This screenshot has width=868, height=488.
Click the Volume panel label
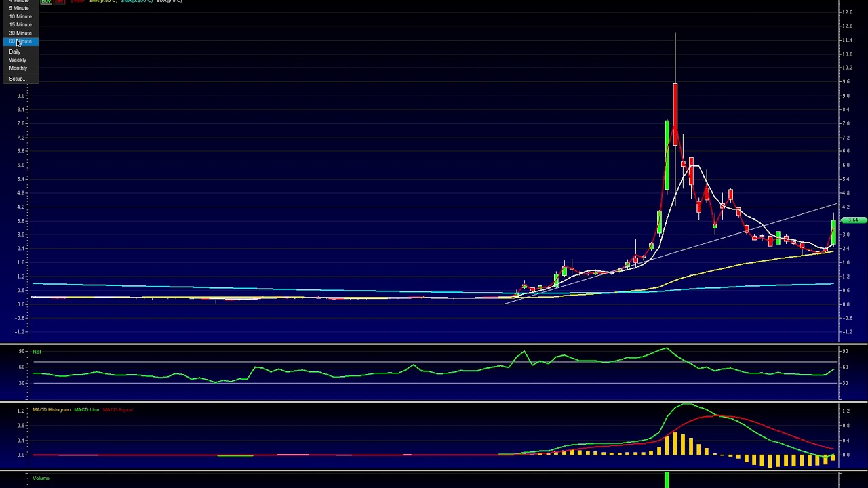tap(41, 478)
